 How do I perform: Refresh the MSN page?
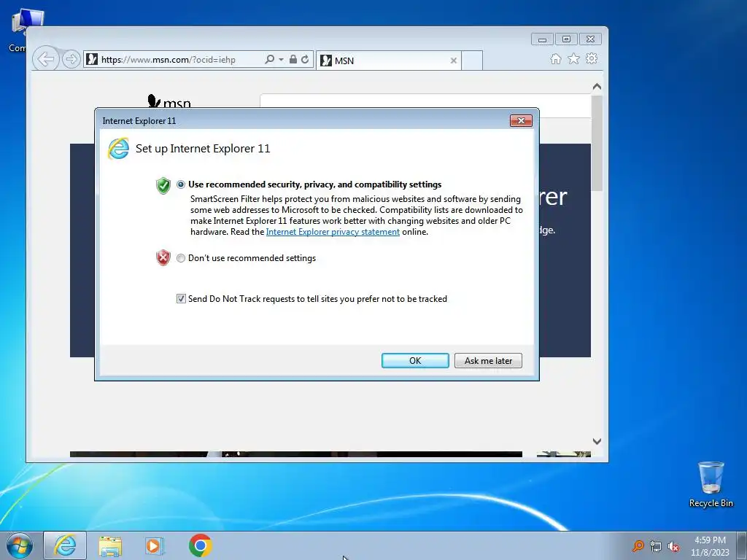[x=305, y=59]
